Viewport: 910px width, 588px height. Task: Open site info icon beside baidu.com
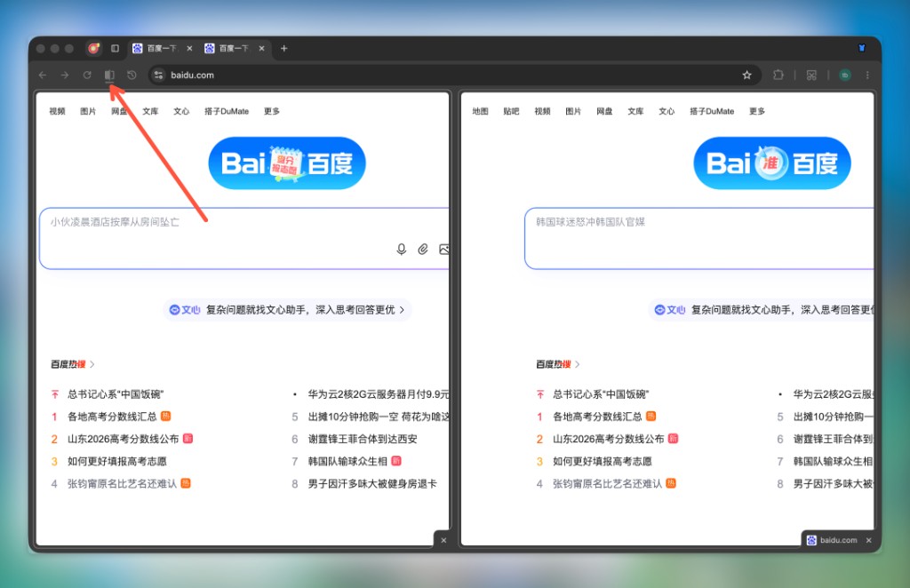click(x=158, y=75)
